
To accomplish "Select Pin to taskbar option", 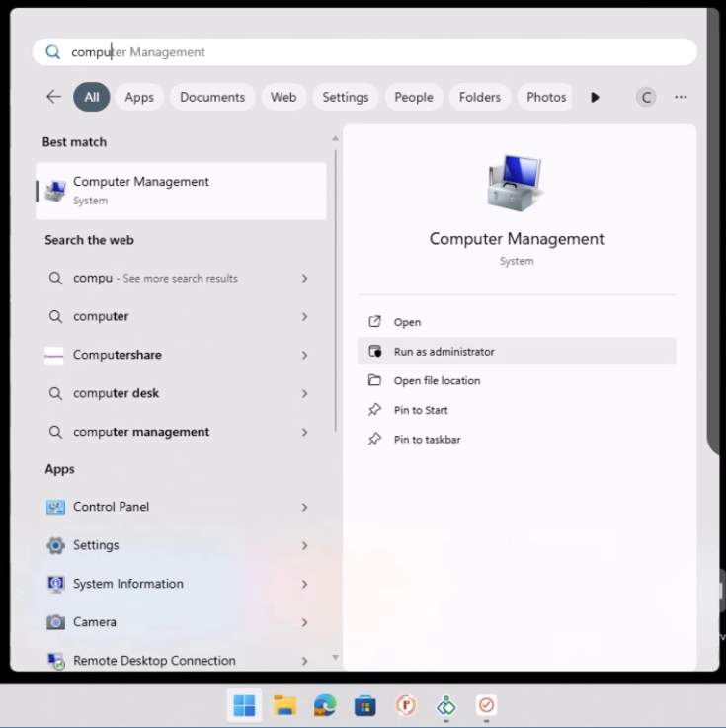I will point(427,440).
